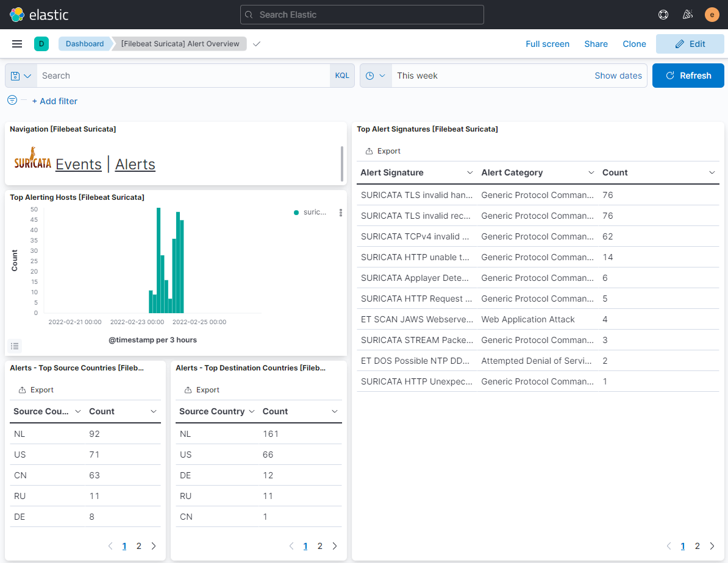Click the filter options icon left of Add filter
Image resolution: width=728 pixels, height=563 pixels.
(x=12, y=100)
